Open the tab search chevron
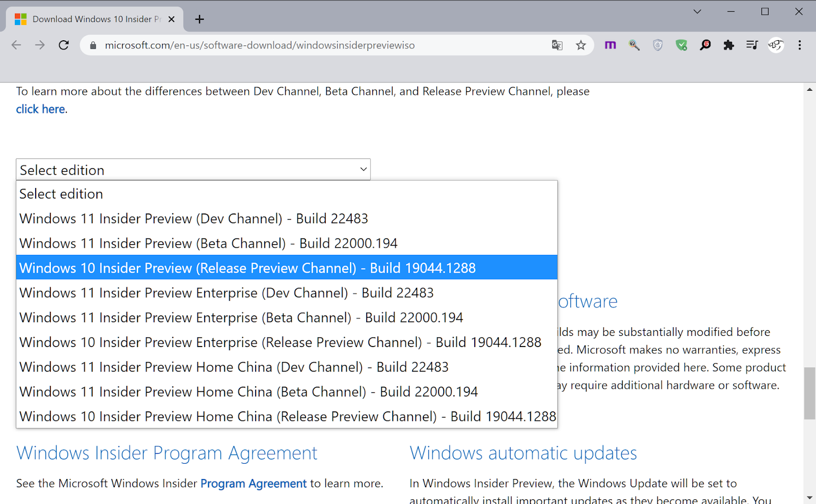Image resolution: width=816 pixels, height=504 pixels. (697, 11)
